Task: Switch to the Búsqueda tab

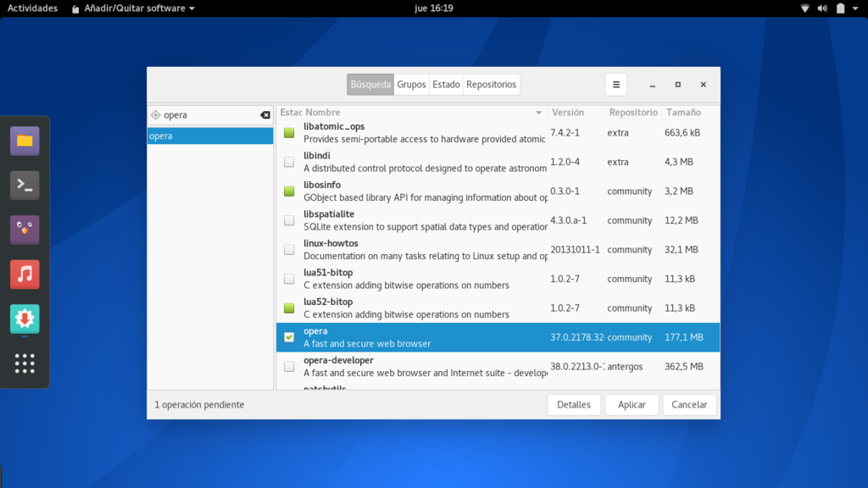Action: pyautogui.click(x=370, y=85)
